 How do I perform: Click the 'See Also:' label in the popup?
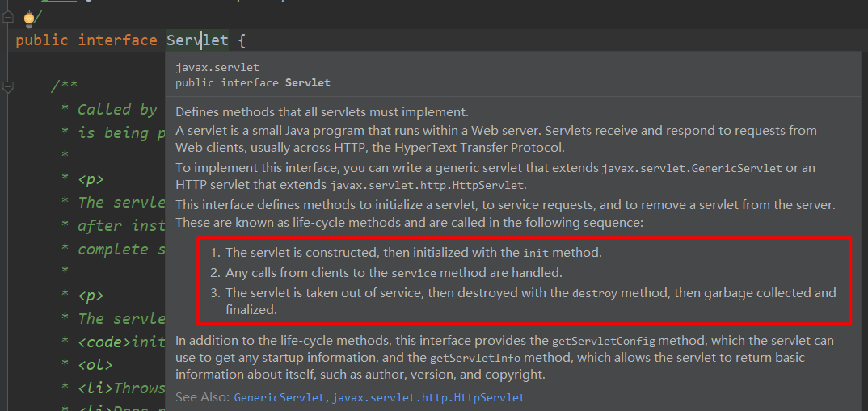pos(203,397)
